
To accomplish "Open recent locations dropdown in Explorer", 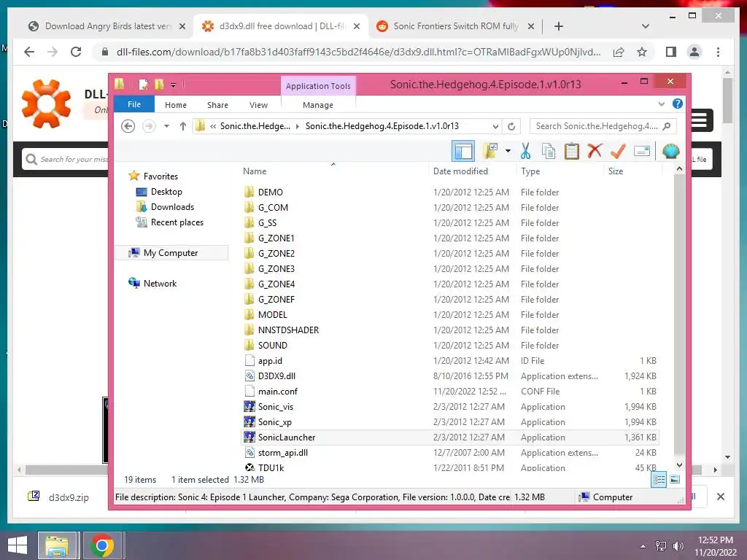I will (166, 126).
